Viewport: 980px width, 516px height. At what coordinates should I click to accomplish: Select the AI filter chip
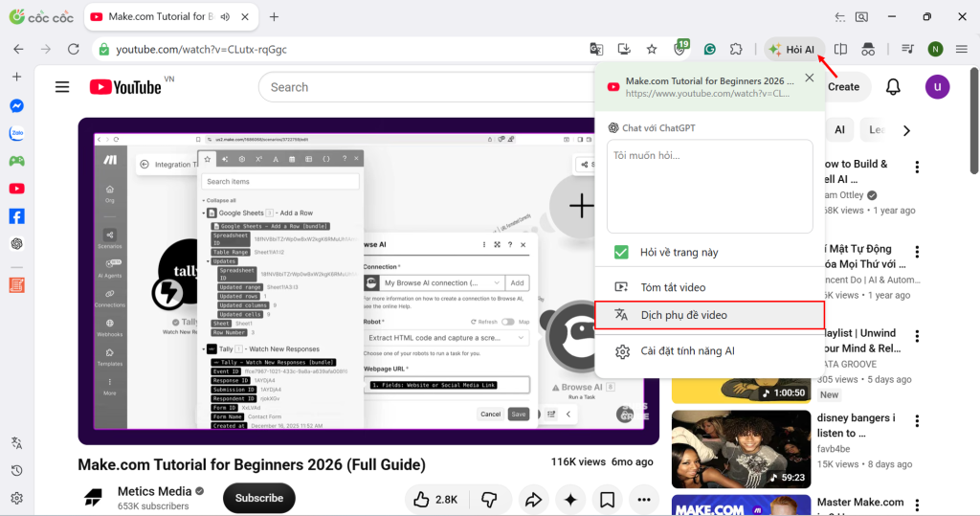839,130
